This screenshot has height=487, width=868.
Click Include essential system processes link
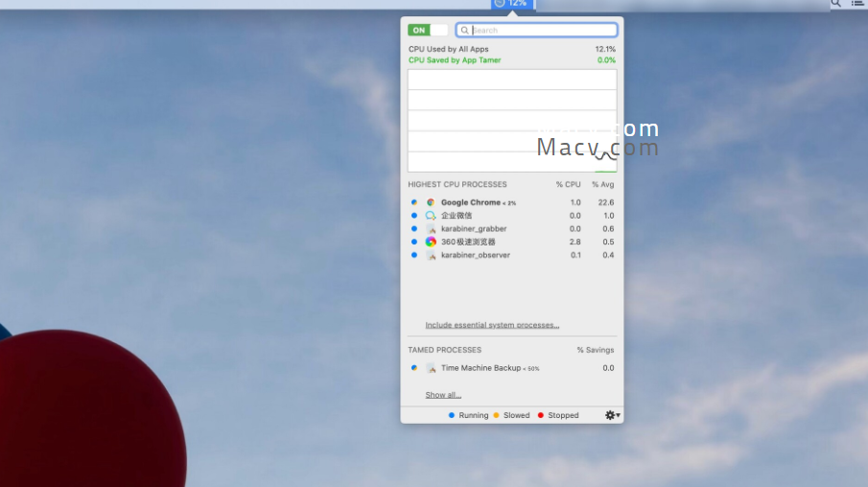coord(492,325)
